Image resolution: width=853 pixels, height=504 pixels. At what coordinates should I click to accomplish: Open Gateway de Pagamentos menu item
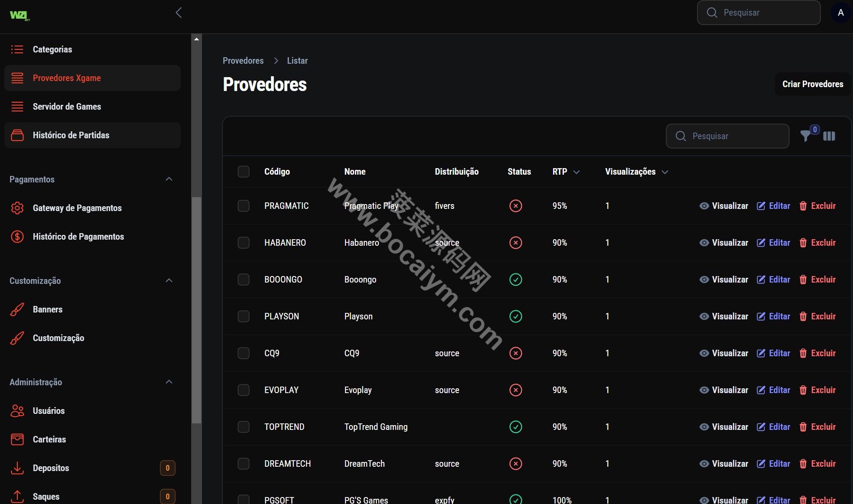pyautogui.click(x=92, y=208)
